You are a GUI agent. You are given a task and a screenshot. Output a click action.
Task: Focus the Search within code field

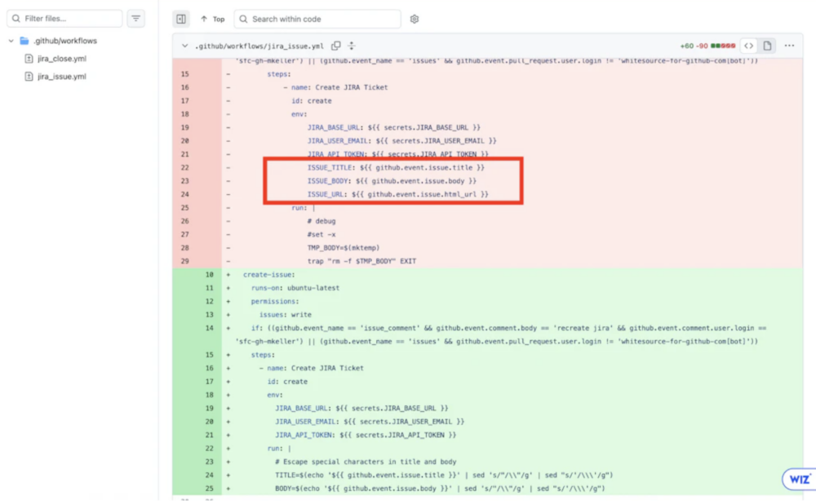[x=317, y=20]
